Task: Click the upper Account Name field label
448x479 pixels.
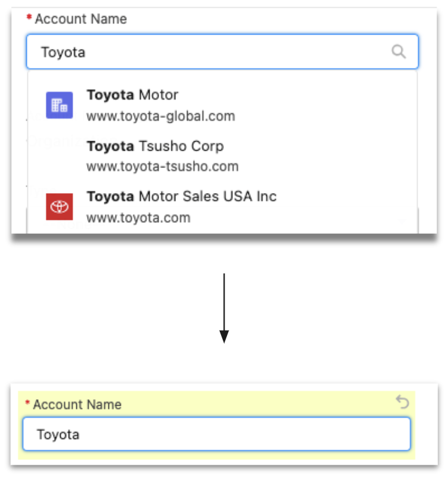Action: [x=80, y=19]
